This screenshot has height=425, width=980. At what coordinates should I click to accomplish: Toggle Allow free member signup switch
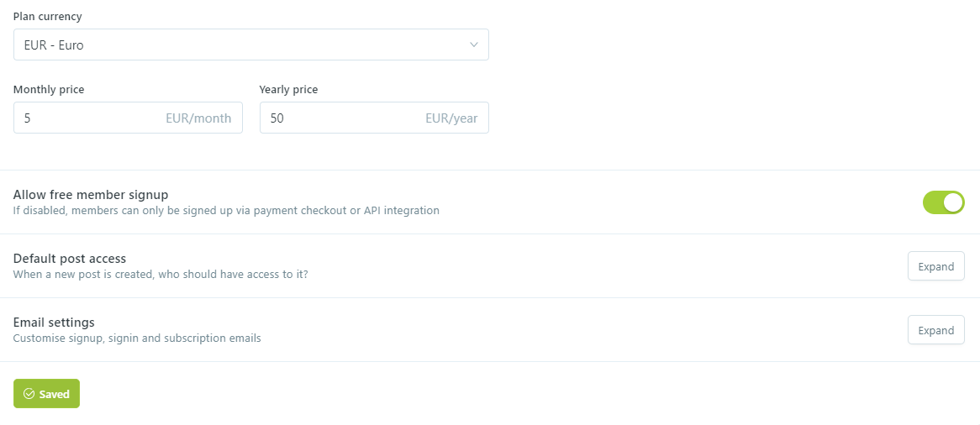pos(943,202)
